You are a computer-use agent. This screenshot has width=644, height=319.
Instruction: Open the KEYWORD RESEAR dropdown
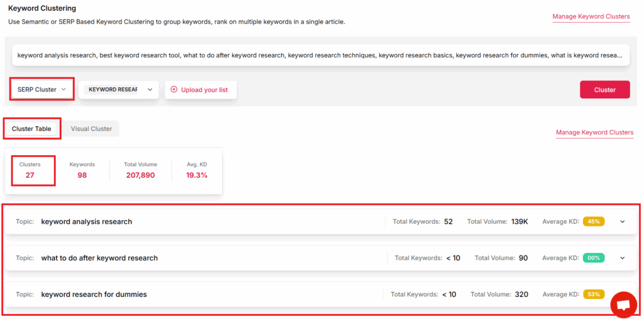118,89
